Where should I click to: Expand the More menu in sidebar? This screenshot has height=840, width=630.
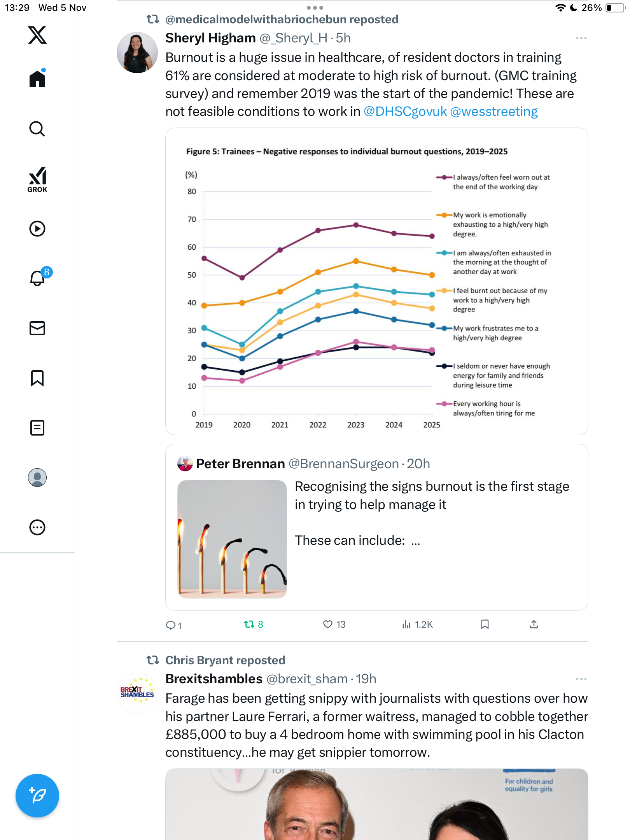coord(37,527)
